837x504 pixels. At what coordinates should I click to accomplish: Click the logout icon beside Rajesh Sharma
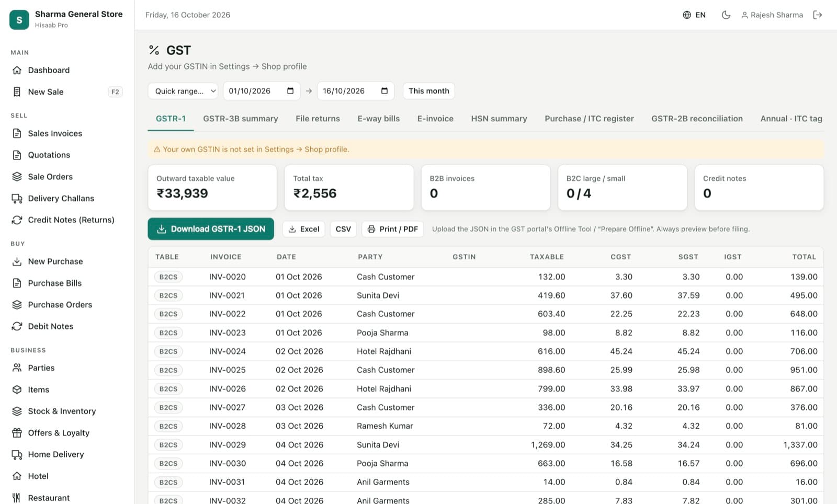click(x=818, y=15)
